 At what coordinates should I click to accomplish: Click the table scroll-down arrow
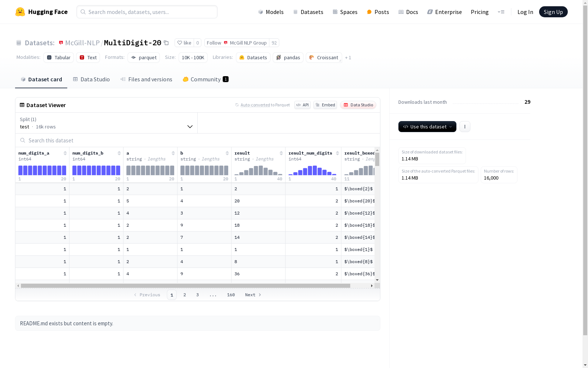377,280
